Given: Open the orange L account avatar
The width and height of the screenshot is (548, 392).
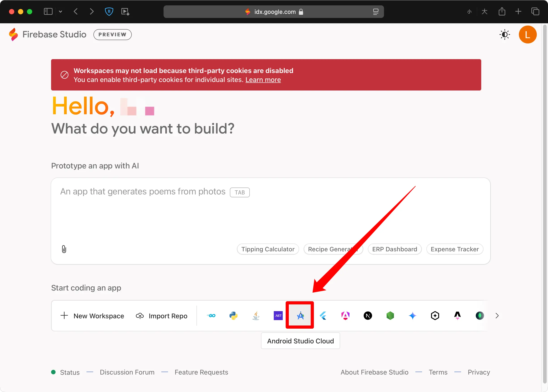Looking at the screenshot, I should (x=527, y=34).
